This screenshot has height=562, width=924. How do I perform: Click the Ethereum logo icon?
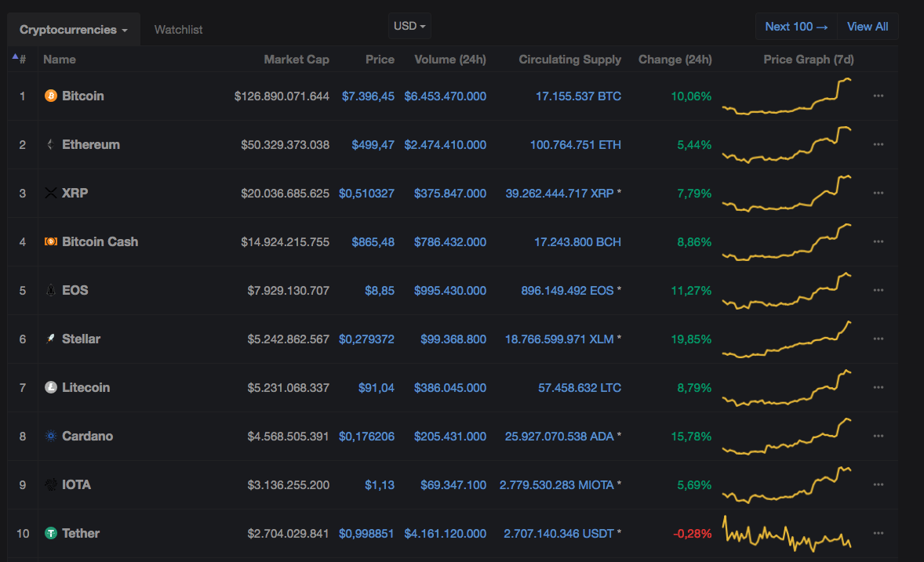pyautogui.click(x=51, y=144)
